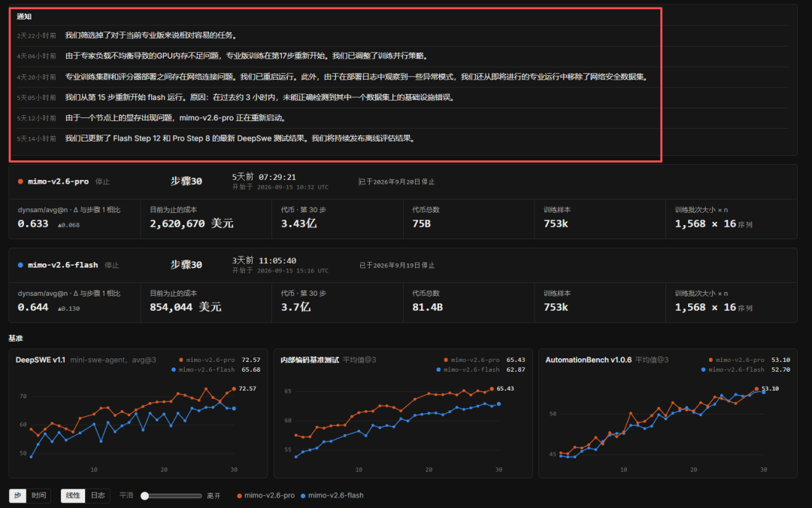Select the 线性 scale option
Viewport: 812px width, 508px height.
coord(73,495)
